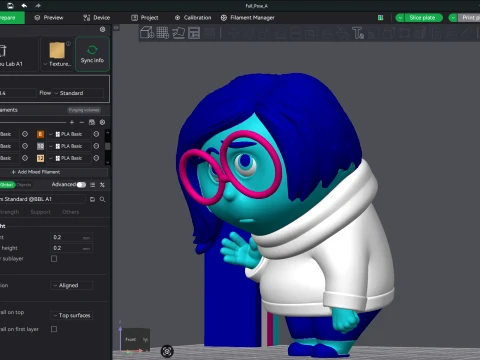Screen dimensions: 480x360
Task: Click the Sync info button
Action: coord(92,54)
